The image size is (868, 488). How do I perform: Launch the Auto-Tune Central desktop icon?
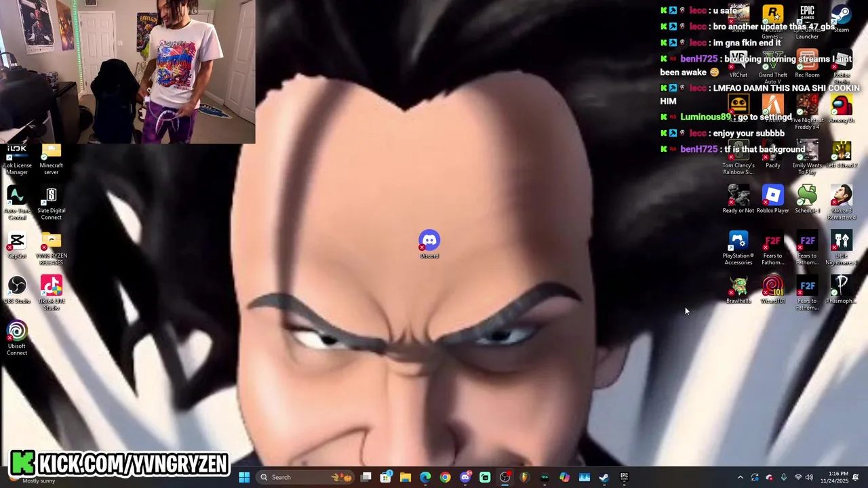click(17, 203)
